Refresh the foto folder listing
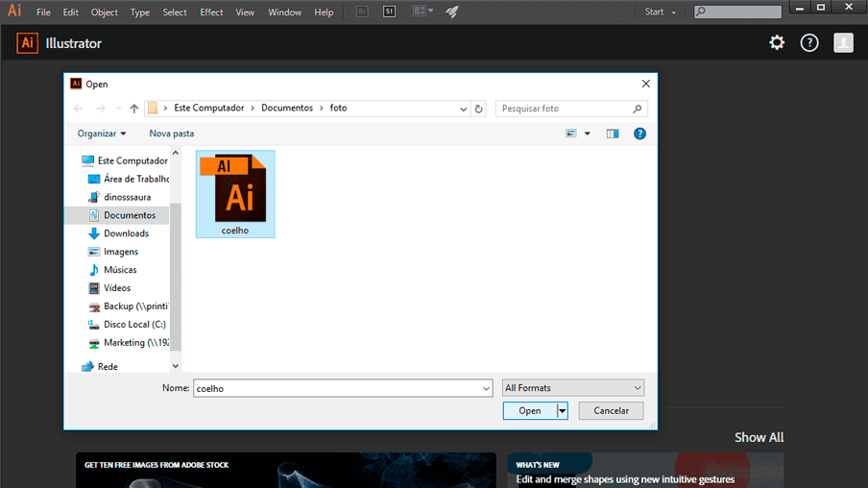Screen dimensions: 868x488 (x=479, y=109)
